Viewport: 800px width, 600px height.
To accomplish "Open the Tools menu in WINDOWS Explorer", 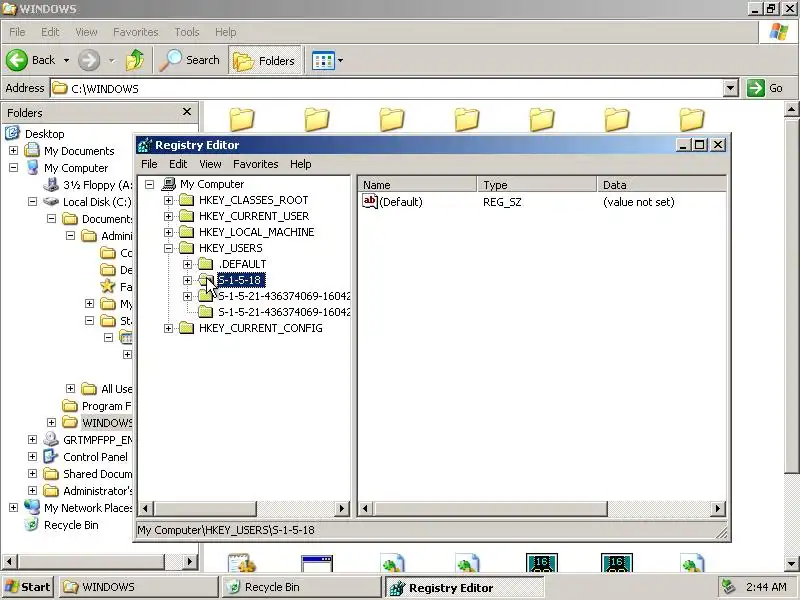I will [187, 32].
